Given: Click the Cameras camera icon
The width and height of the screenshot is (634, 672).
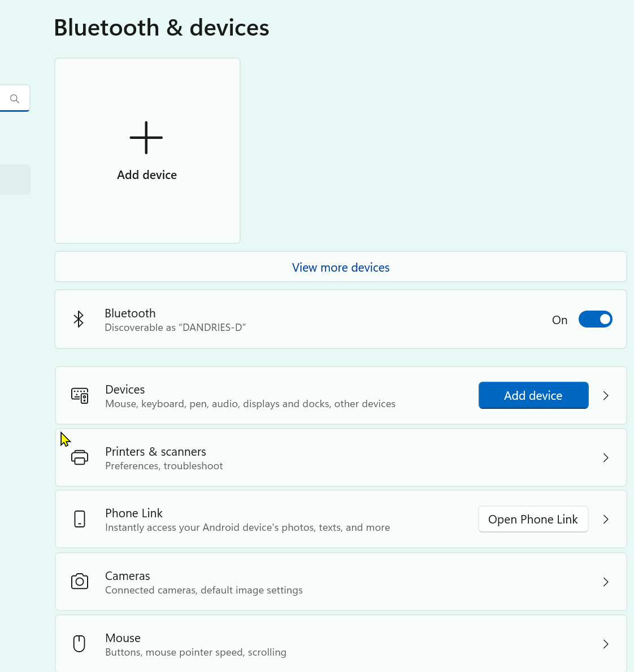Looking at the screenshot, I should click(x=80, y=582).
